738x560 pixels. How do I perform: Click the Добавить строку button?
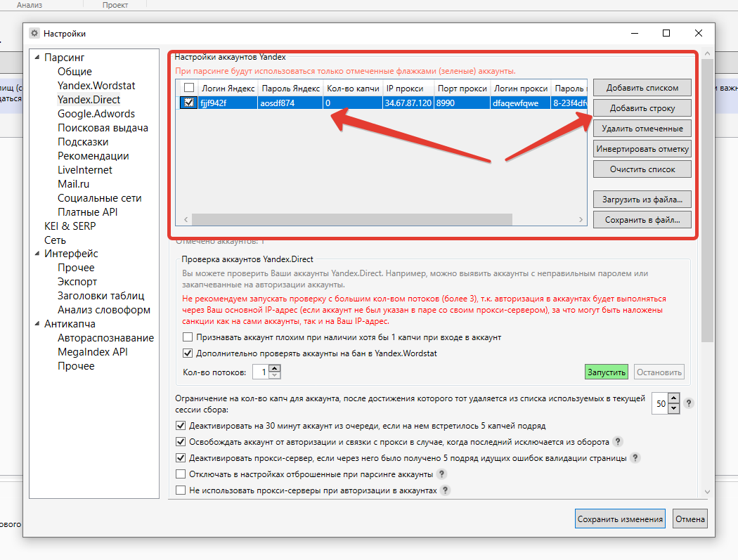pyautogui.click(x=642, y=108)
